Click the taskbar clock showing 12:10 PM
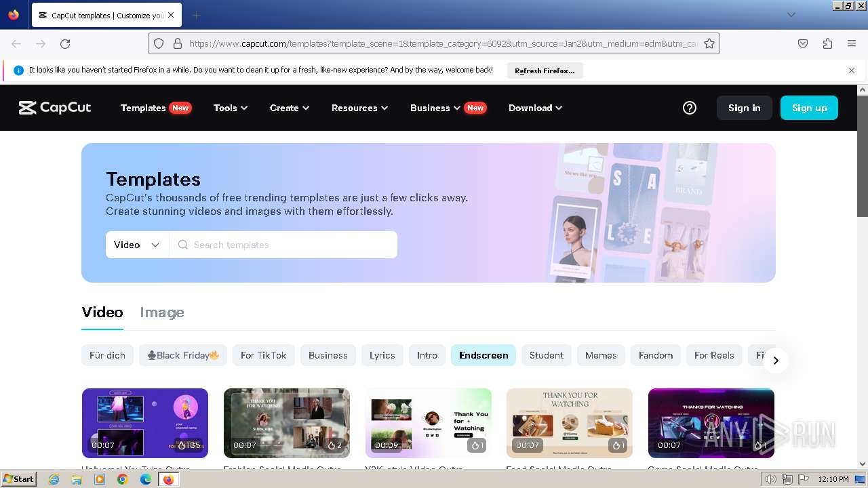The width and height of the screenshot is (868, 488). [833, 479]
